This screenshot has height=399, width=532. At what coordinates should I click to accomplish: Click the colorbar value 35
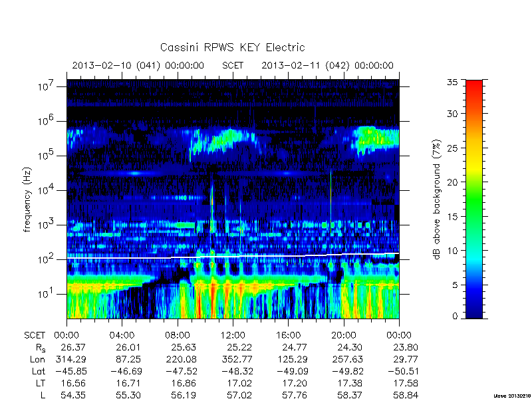point(452,82)
